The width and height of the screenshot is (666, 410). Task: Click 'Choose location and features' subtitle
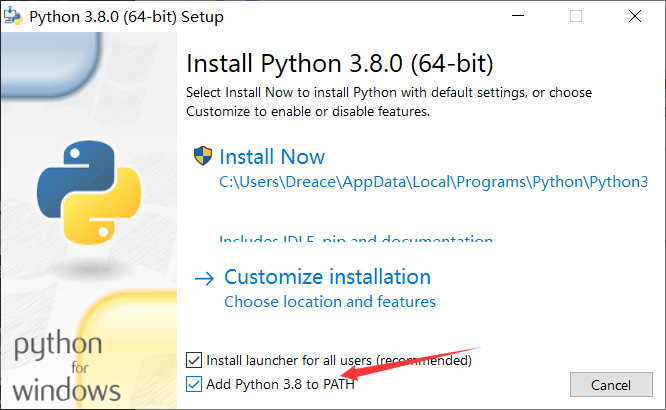(x=330, y=301)
